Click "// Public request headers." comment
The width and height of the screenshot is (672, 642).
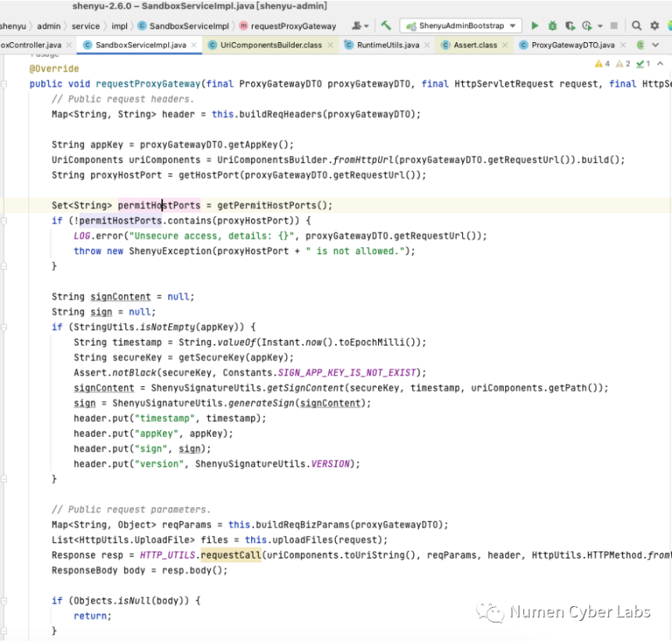tap(123, 99)
